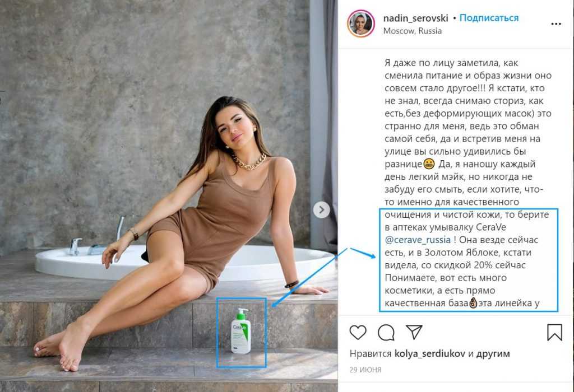This screenshot has width=574, height=392.
Task: Like the post with heart icon
Action: click(358, 333)
